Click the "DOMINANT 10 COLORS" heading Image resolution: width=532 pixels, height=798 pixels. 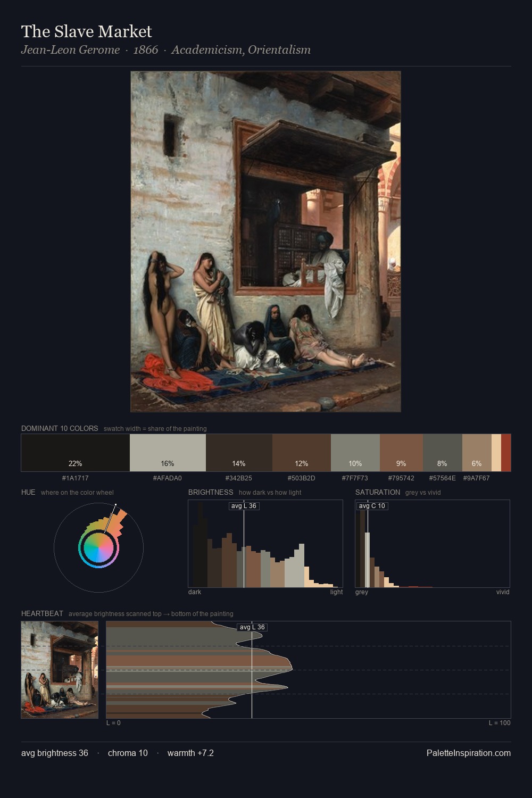pos(60,429)
